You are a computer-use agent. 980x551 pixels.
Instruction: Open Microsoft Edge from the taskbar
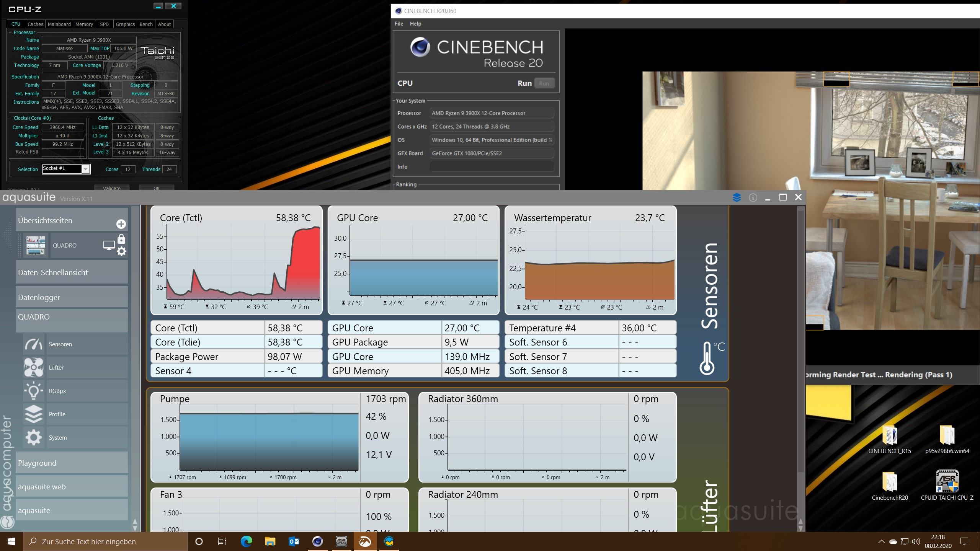pos(247,541)
